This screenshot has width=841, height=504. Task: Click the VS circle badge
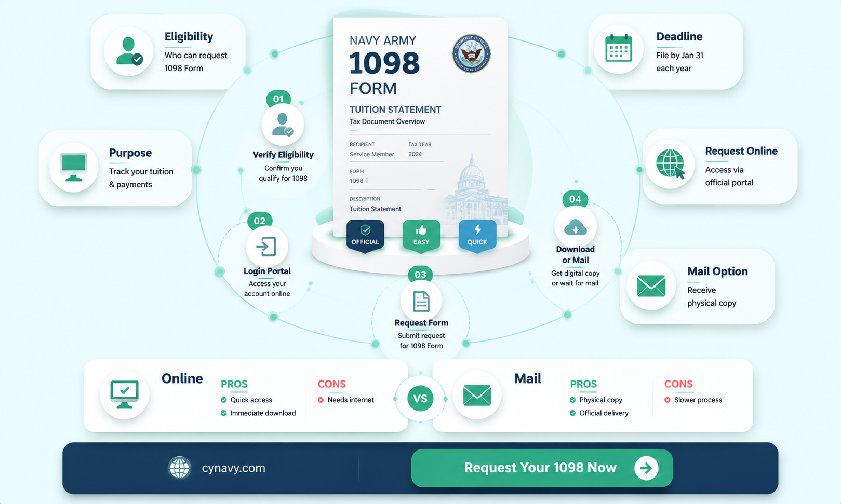pos(420,399)
